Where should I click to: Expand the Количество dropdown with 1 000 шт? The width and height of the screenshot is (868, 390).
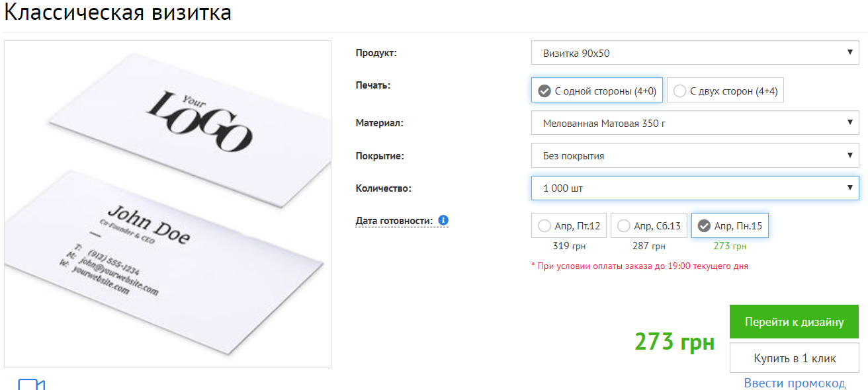tap(695, 188)
